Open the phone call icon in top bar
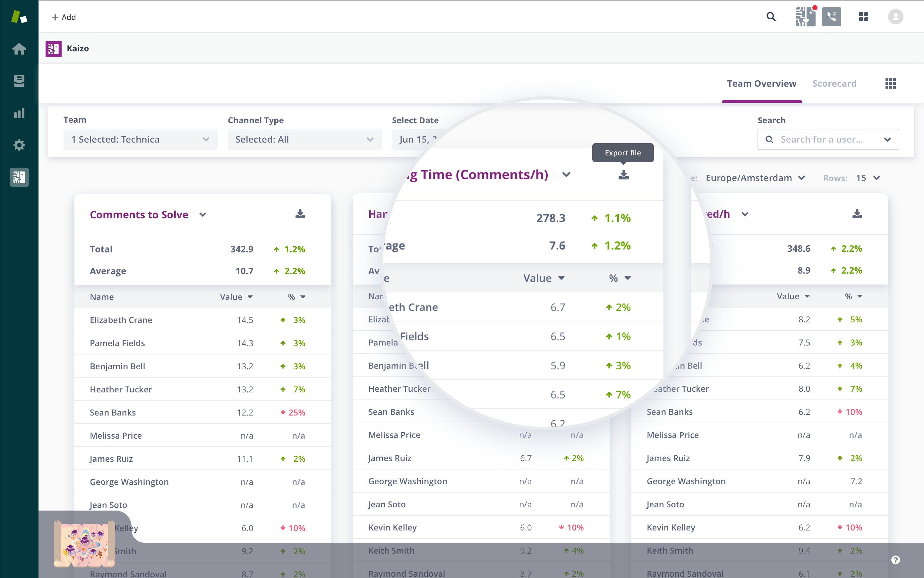Screen dimensions: 924x578 tap(831, 17)
